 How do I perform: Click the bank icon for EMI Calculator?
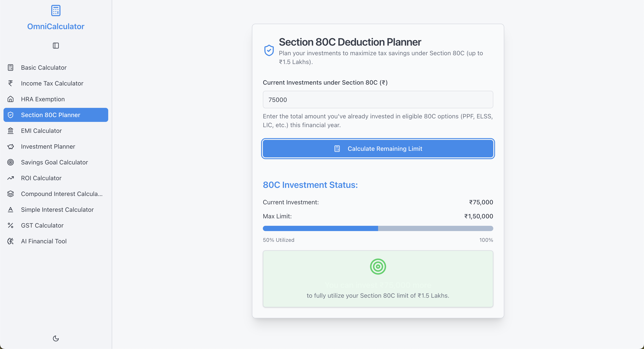pos(11,131)
